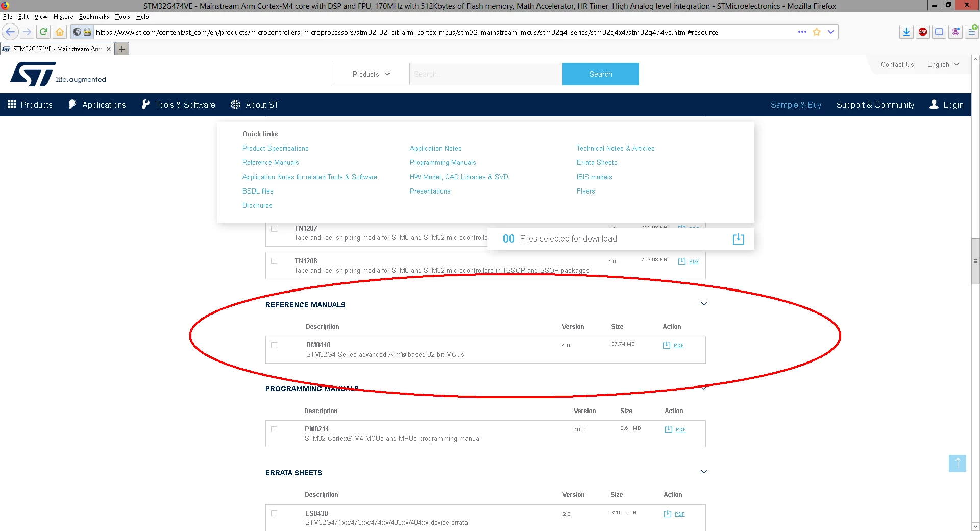
Task: Open the Edit menu
Action: point(23,17)
